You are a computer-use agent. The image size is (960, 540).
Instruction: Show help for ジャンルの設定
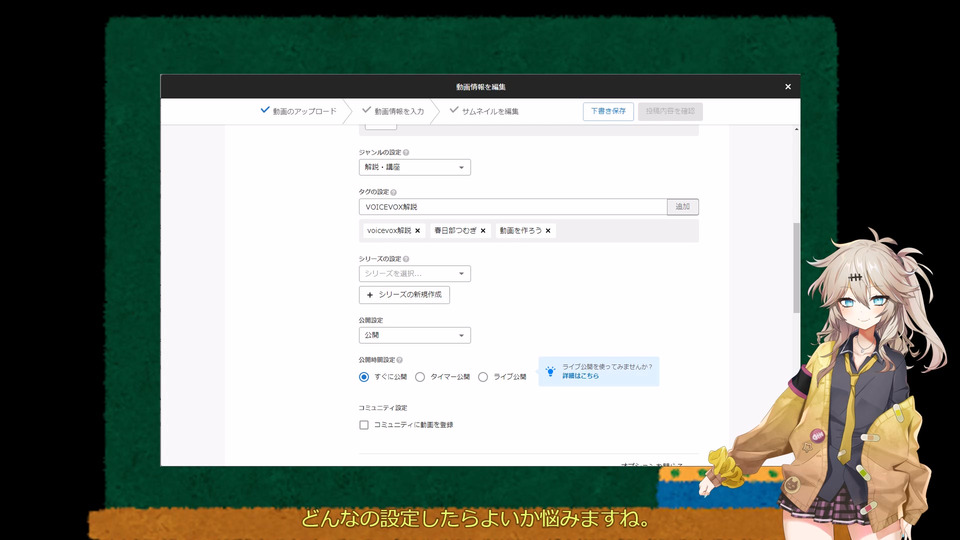(x=406, y=152)
